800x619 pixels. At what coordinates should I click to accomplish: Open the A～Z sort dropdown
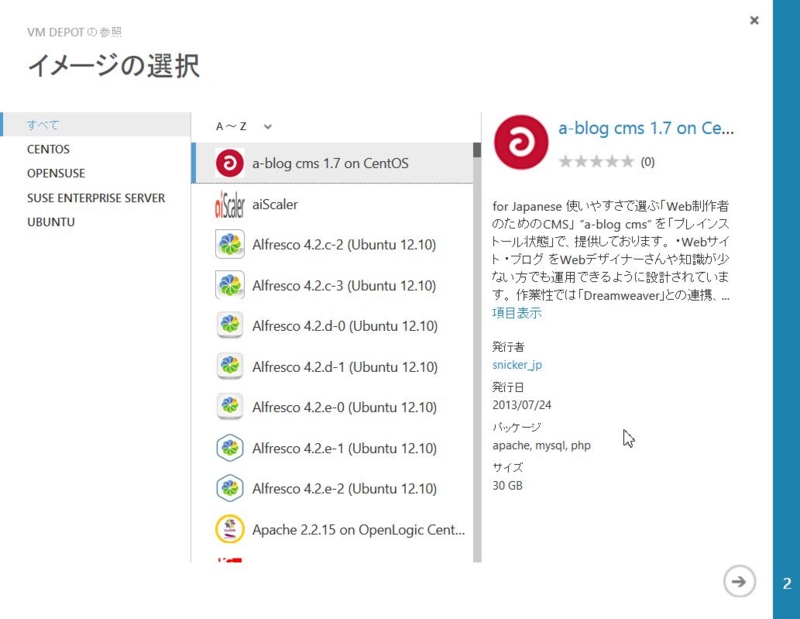click(243, 127)
